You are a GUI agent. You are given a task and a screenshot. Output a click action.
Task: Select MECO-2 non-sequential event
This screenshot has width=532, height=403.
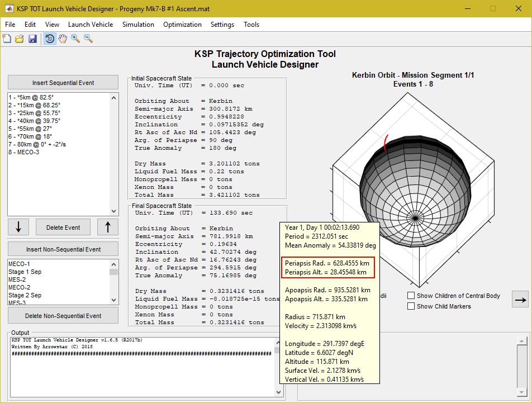[59, 287]
